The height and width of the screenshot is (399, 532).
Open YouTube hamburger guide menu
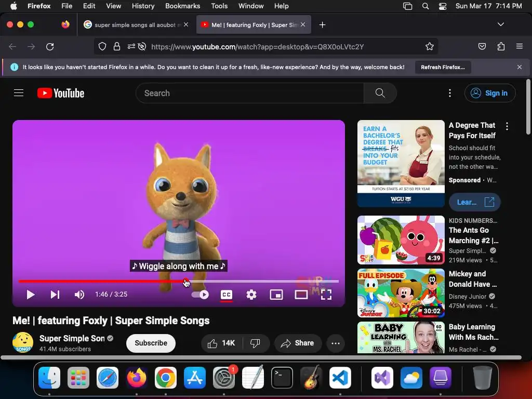pos(19,93)
